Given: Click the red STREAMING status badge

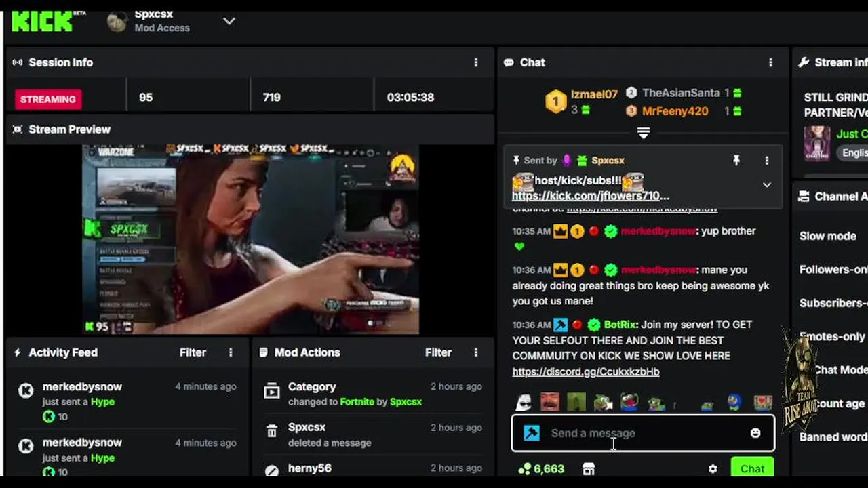Looking at the screenshot, I should [48, 99].
